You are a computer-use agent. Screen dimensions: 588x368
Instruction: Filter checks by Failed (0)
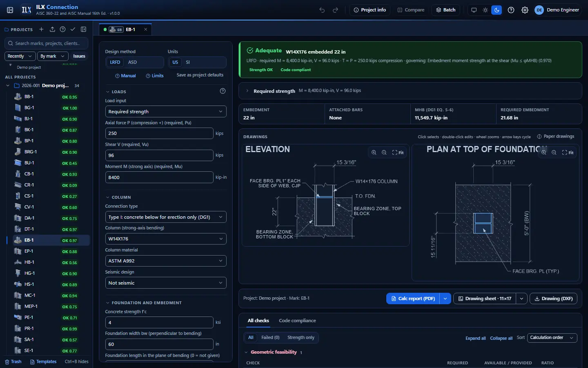coord(270,338)
